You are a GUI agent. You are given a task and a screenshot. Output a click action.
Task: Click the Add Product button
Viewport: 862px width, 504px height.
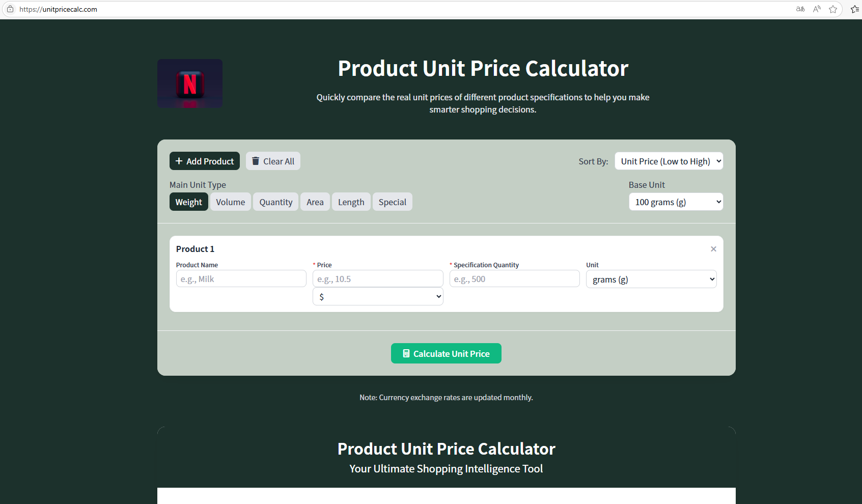pos(205,161)
